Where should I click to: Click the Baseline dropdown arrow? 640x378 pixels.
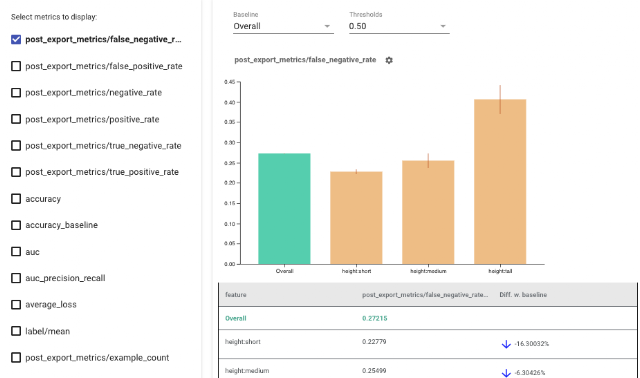tap(327, 26)
